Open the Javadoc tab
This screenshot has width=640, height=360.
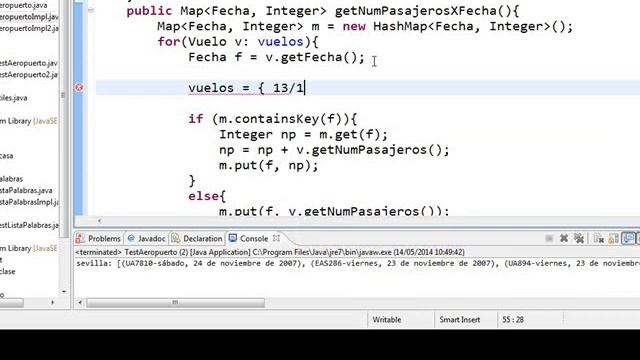point(147,238)
